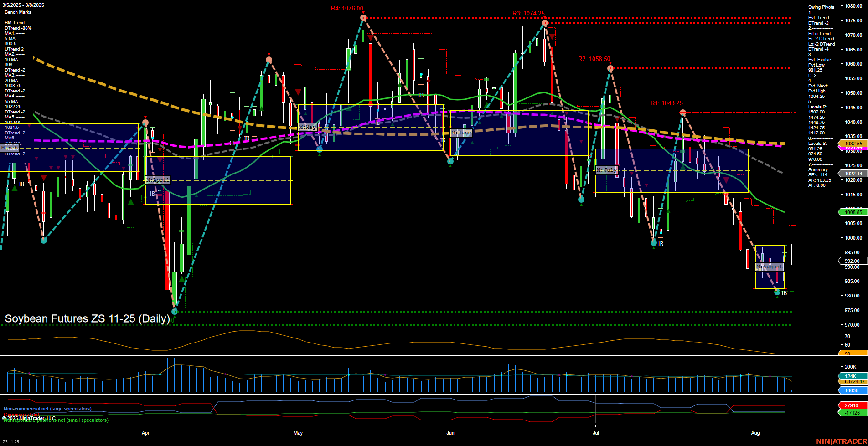Click the Soybean Futures ZS 11-25 (Daily) title
Screen dimensions: 868x446
[87, 319]
